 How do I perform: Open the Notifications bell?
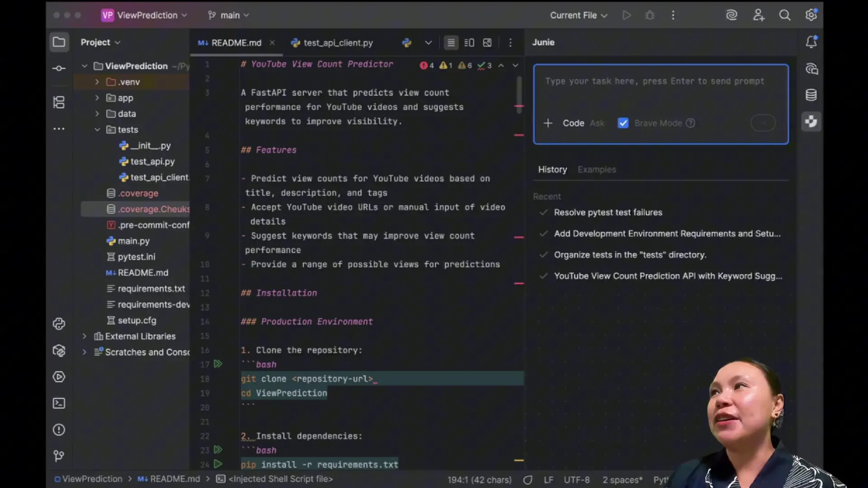[x=811, y=42]
